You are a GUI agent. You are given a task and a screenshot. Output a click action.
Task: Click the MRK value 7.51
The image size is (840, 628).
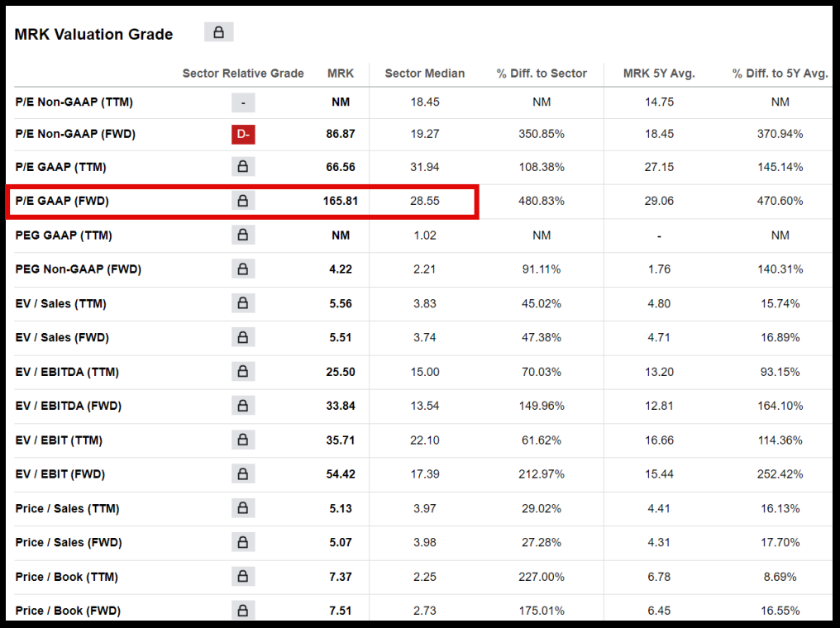tap(341, 611)
